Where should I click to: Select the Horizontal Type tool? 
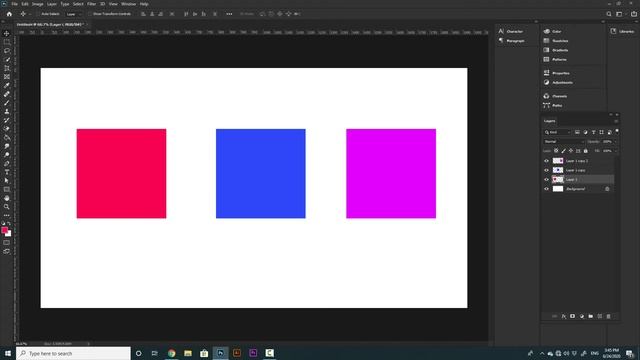coord(7,172)
